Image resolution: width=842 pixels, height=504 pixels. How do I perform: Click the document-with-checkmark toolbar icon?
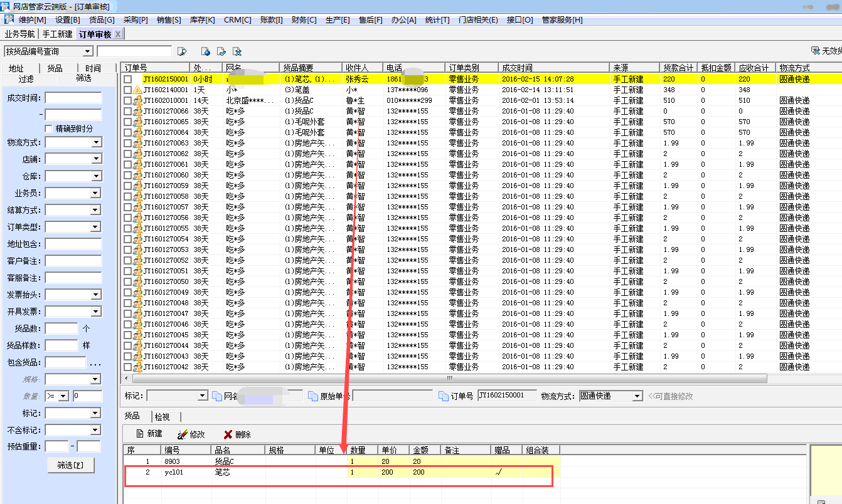coord(221,51)
